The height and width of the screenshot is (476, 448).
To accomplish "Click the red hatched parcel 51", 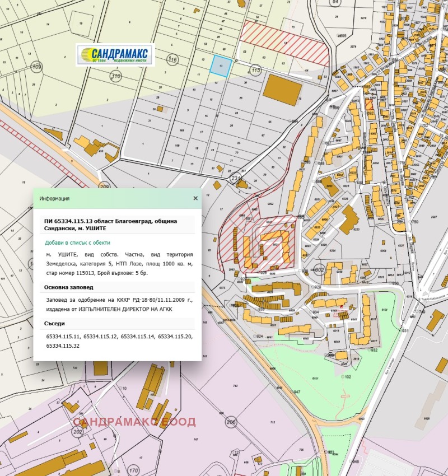I will pyautogui.click(x=284, y=43).
